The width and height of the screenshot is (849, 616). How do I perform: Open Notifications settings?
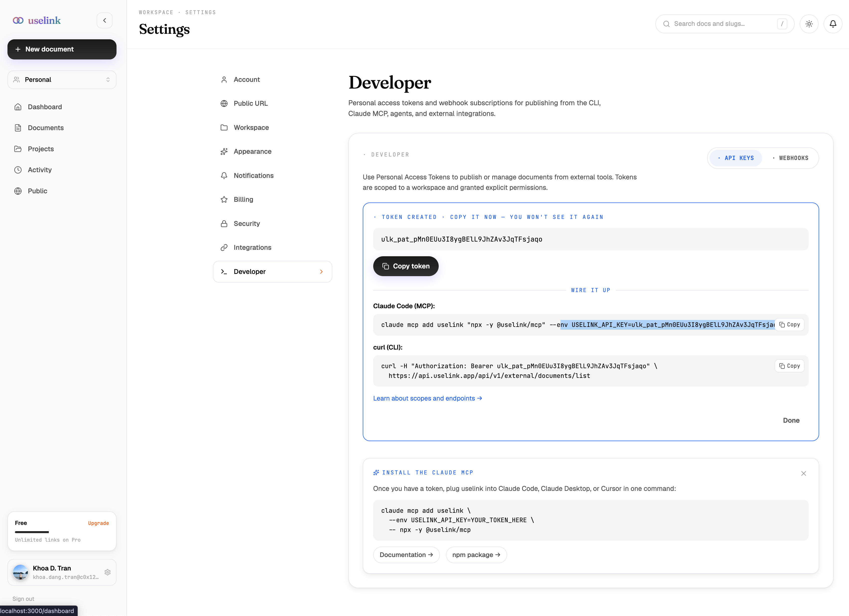273,176
